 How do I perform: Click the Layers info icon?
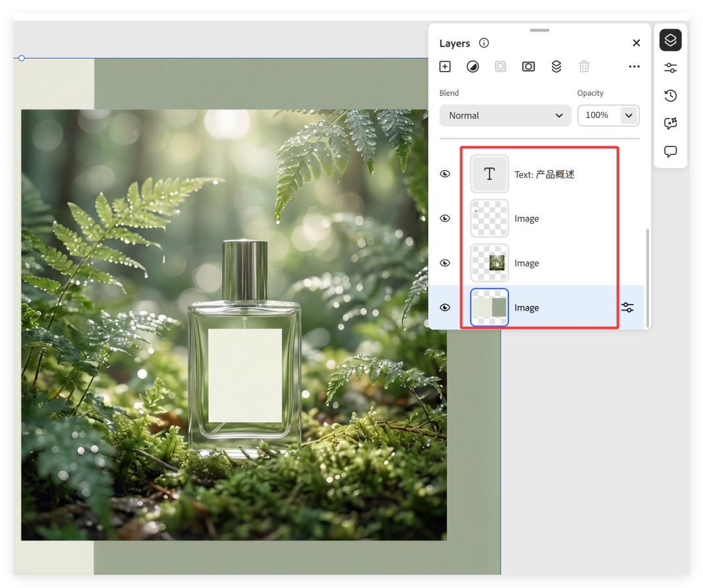(484, 43)
